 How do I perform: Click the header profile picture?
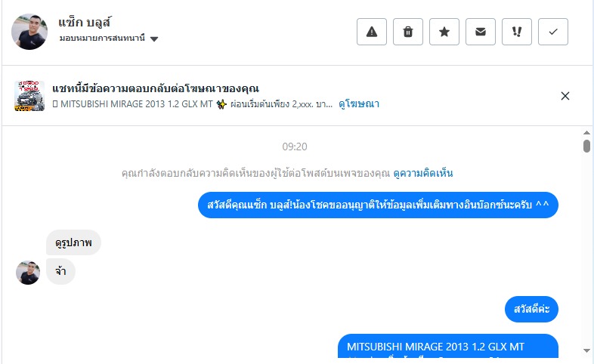[29, 31]
